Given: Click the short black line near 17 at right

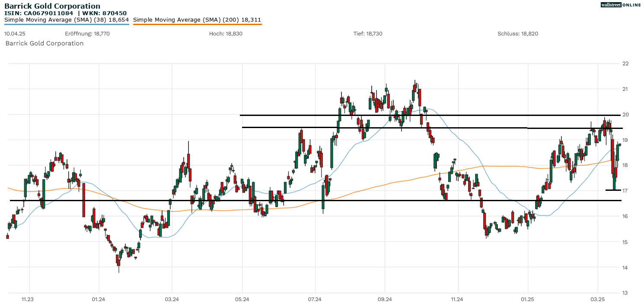Looking at the screenshot, I should 614,190.
